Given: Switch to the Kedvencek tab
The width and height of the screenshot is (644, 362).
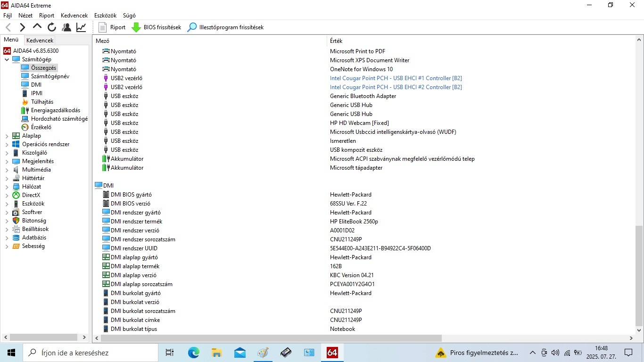Looking at the screenshot, I should pos(40,41).
